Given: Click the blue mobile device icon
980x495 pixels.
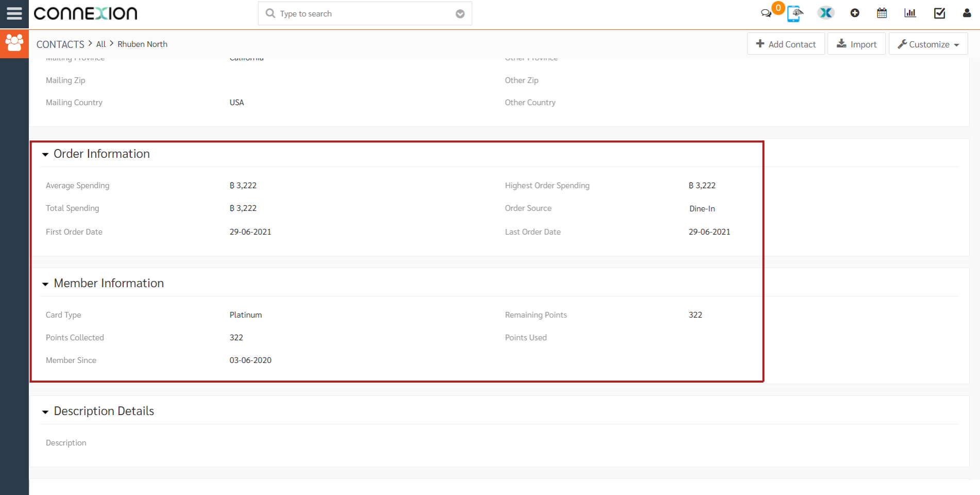Looking at the screenshot, I should (795, 13).
